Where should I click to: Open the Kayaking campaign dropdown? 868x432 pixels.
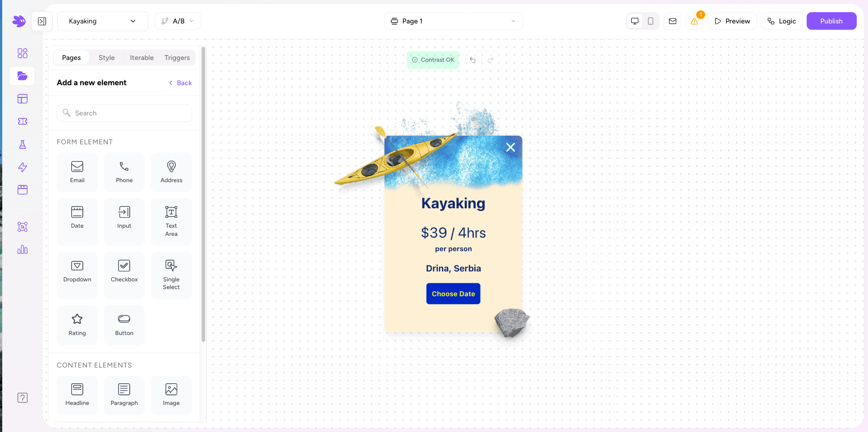(x=103, y=21)
